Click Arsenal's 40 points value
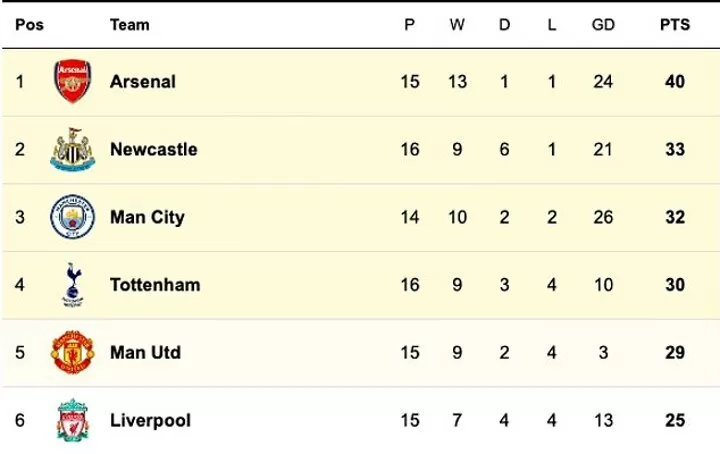This screenshot has width=720, height=454. point(675,82)
